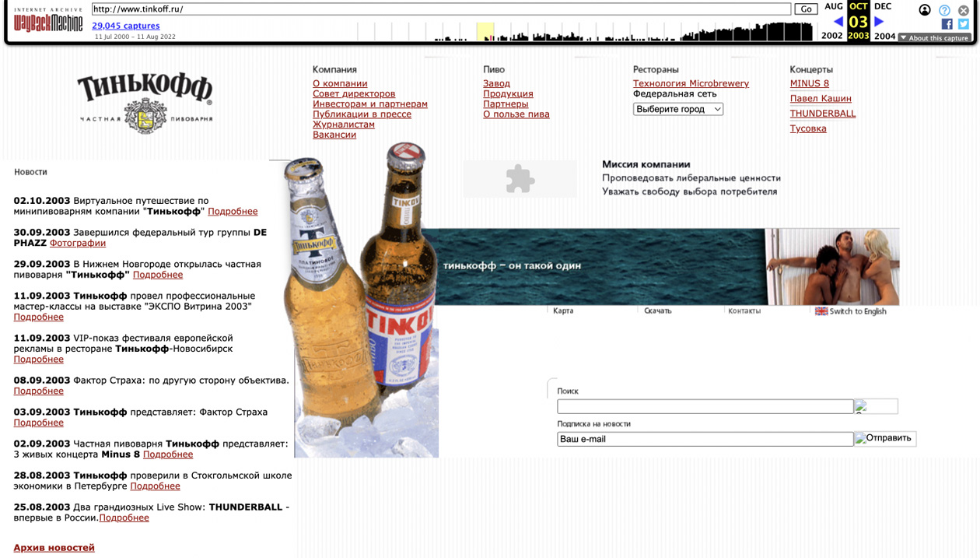Screen dimensions: 980x558
Task: Click the Тинькофф brewery logo
Action: (x=145, y=104)
